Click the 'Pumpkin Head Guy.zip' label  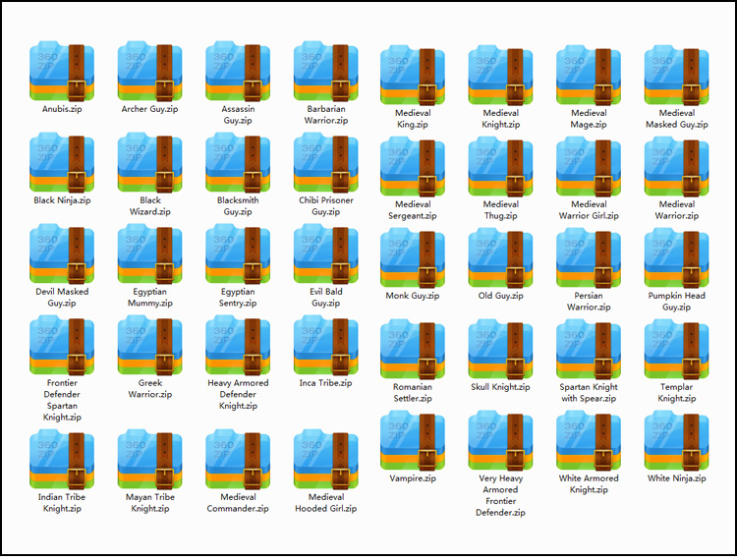click(677, 302)
